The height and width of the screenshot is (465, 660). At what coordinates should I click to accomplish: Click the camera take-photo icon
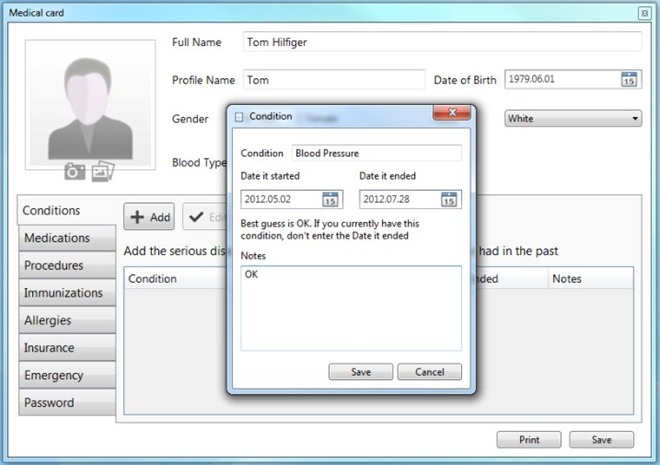75,172
